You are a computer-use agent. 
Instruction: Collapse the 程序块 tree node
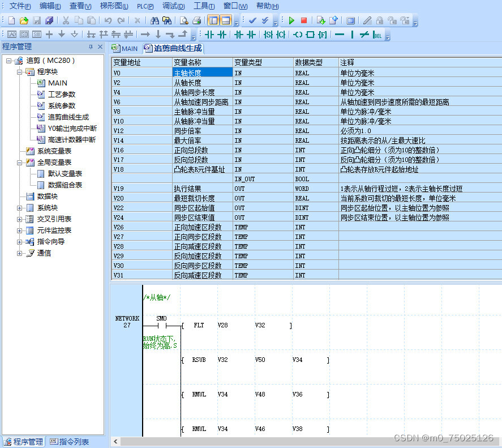pos(20,72)
